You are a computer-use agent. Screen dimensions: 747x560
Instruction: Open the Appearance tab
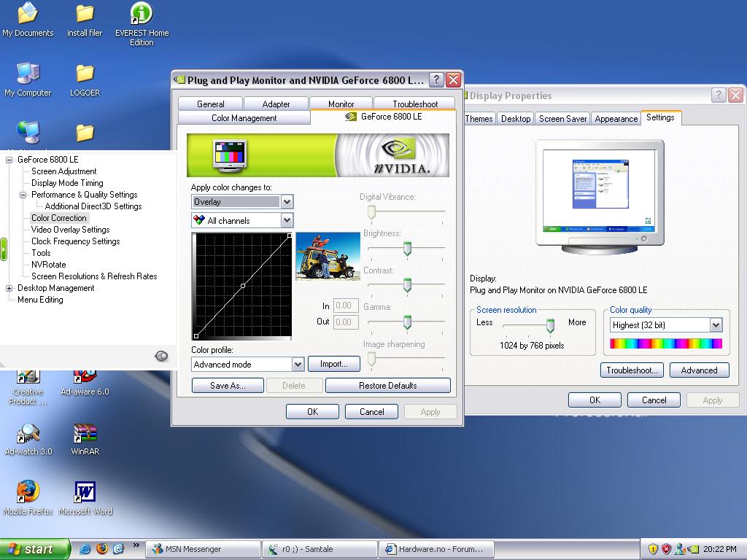[x=616, y=119]
